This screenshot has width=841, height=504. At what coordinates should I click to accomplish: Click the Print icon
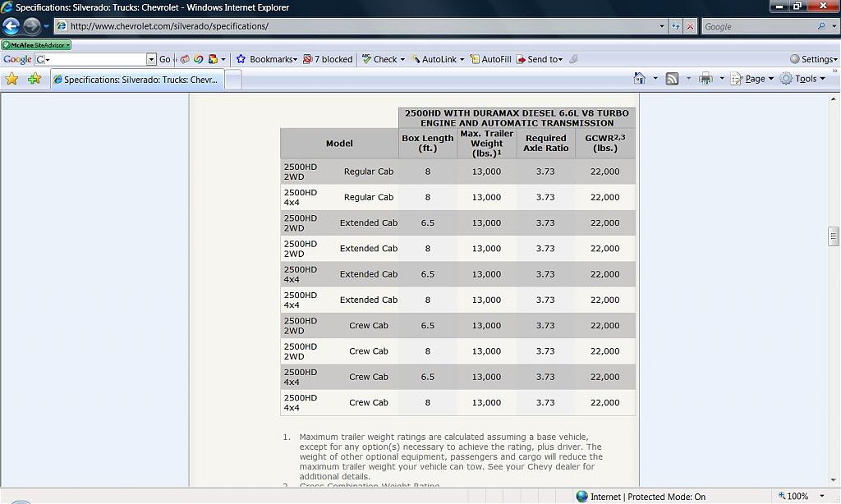pyautogui.click(x=705, y=79)
